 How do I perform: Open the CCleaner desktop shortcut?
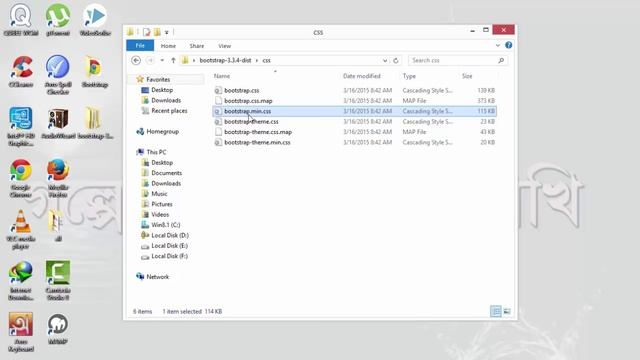click(x=21, y=71)
